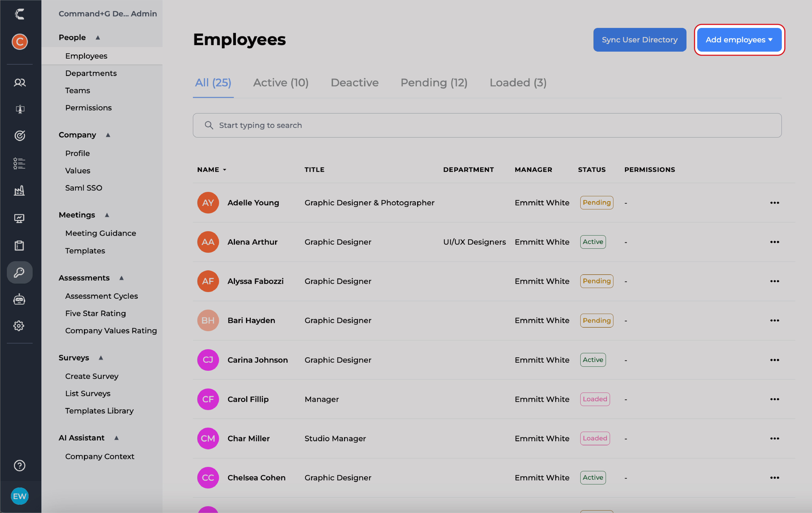812x513 pixels.
Task: Select the goals target icon in sidebar
Action: tap(19, 136)
